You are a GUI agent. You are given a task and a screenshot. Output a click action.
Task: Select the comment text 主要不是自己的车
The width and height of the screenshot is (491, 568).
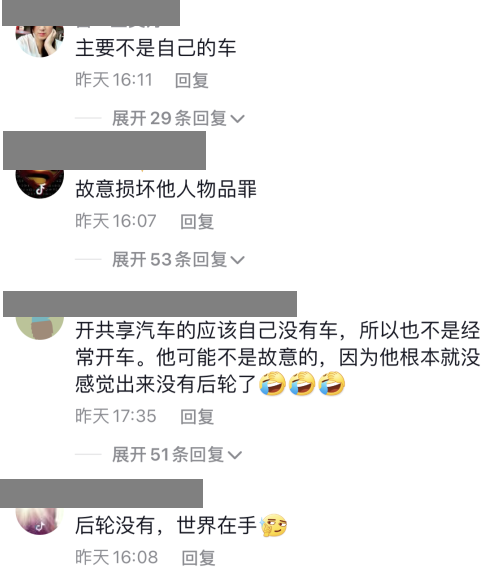pos(156,48)
